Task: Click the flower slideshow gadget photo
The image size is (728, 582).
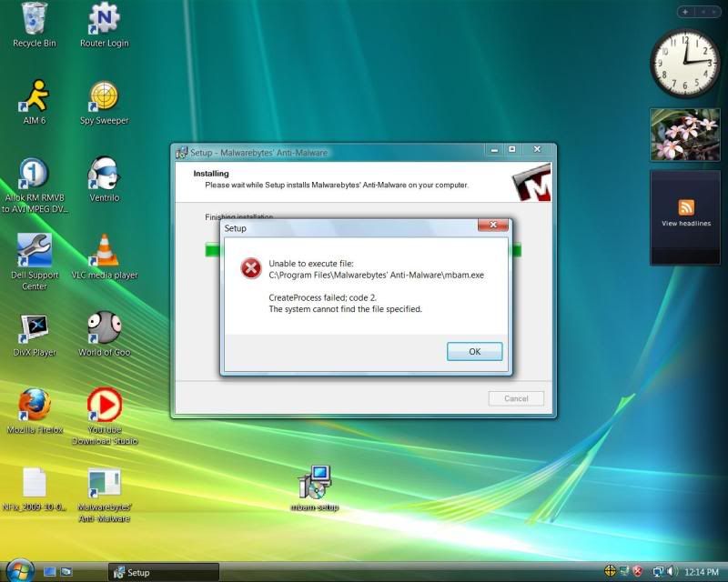Action: click(685, 135)
